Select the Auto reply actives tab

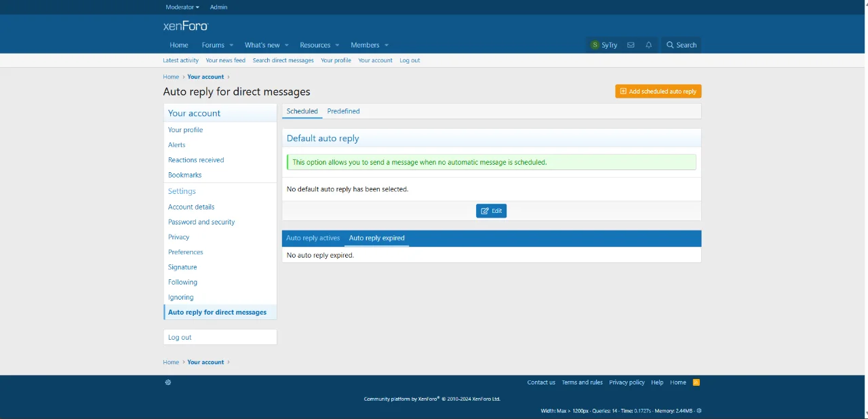point(313,238)
